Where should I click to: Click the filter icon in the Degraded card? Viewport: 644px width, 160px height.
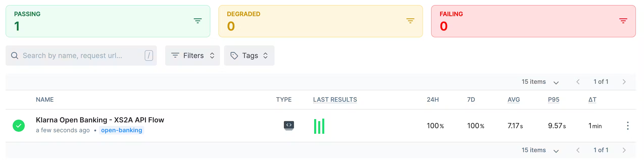tap(410, 21)
